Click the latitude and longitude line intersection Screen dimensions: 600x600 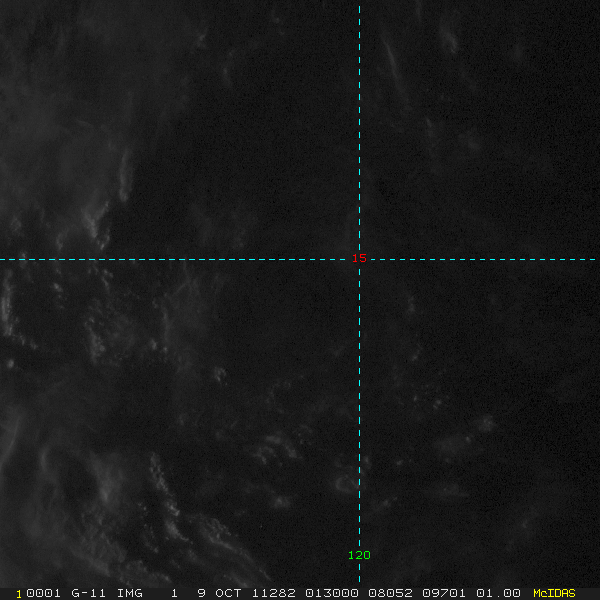pyautogui.click(x=359, y=259)
